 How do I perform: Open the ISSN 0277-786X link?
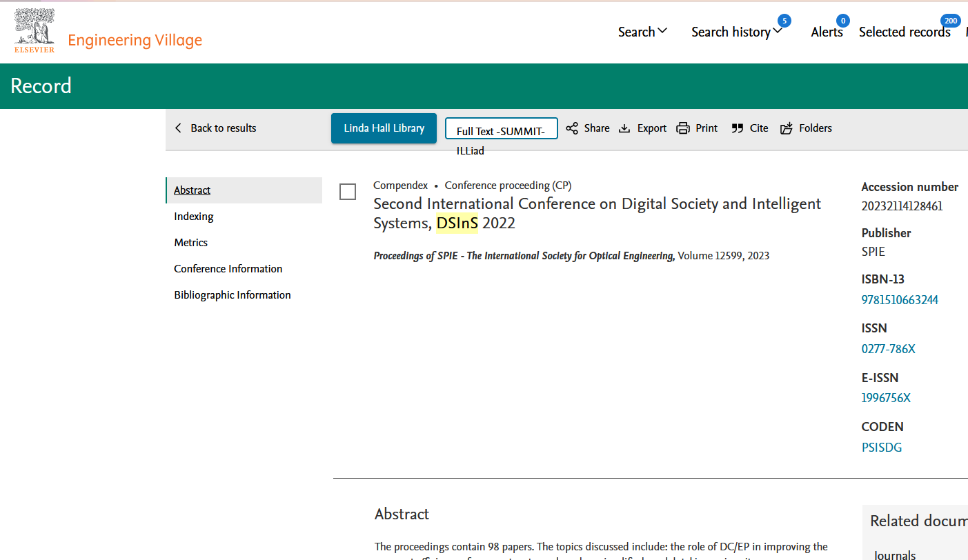pyautogui.click(x=889, y=349)
